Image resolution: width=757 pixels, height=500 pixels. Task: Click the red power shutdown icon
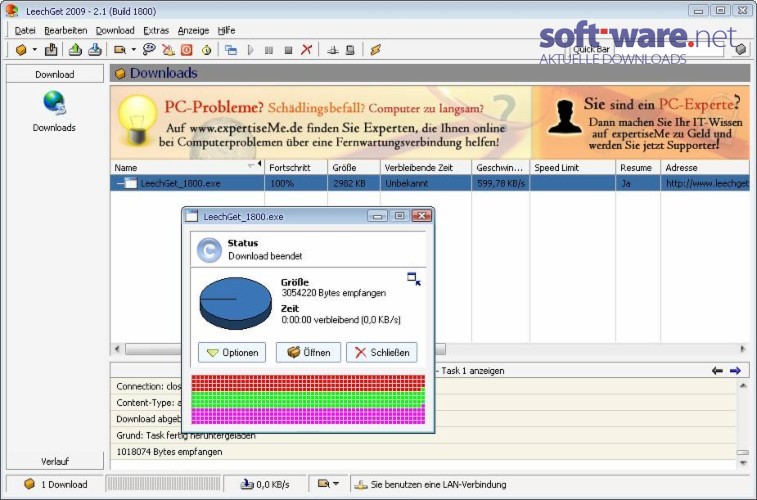click(187, 50)
